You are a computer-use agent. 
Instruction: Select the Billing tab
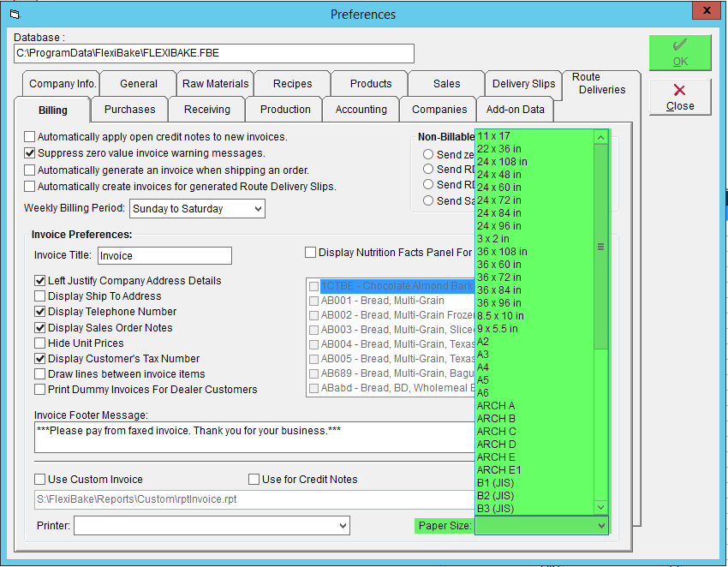point(53,110)
